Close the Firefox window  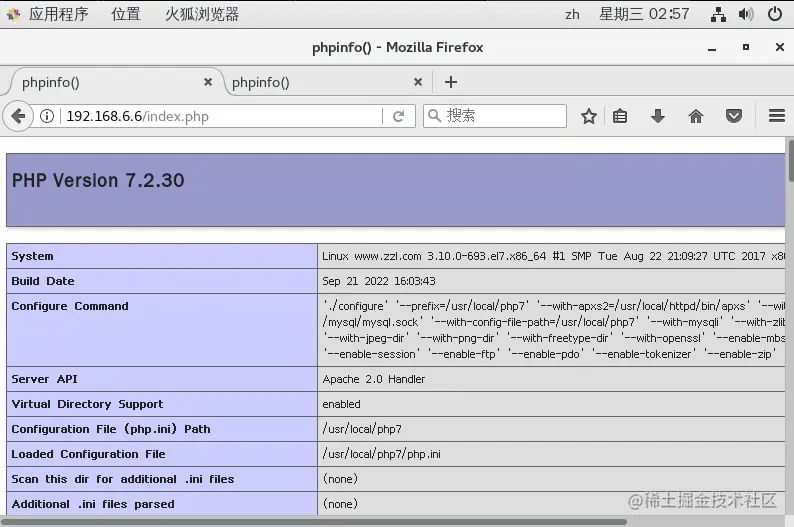(x=779, y=47)
